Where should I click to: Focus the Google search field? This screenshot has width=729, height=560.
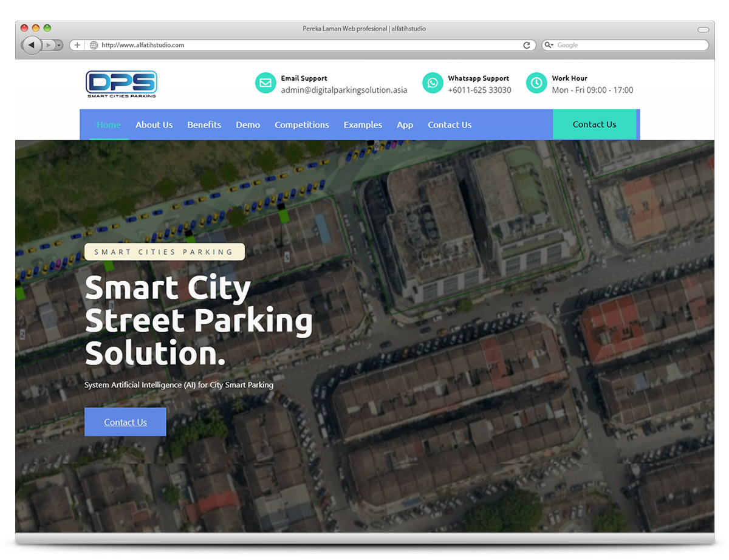click(x=629, y=45)
